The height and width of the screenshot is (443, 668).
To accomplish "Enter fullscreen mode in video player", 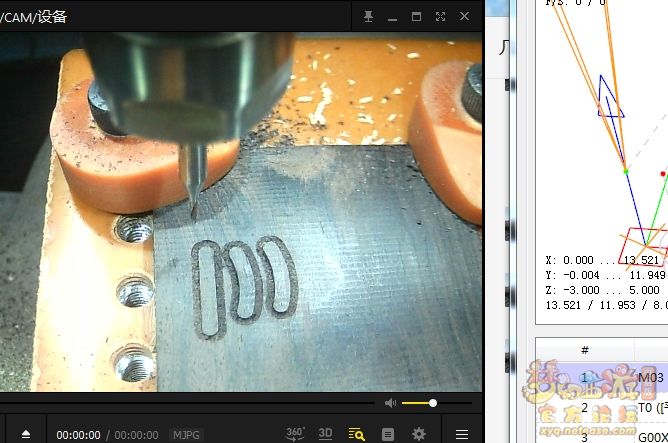I will 440,17.
